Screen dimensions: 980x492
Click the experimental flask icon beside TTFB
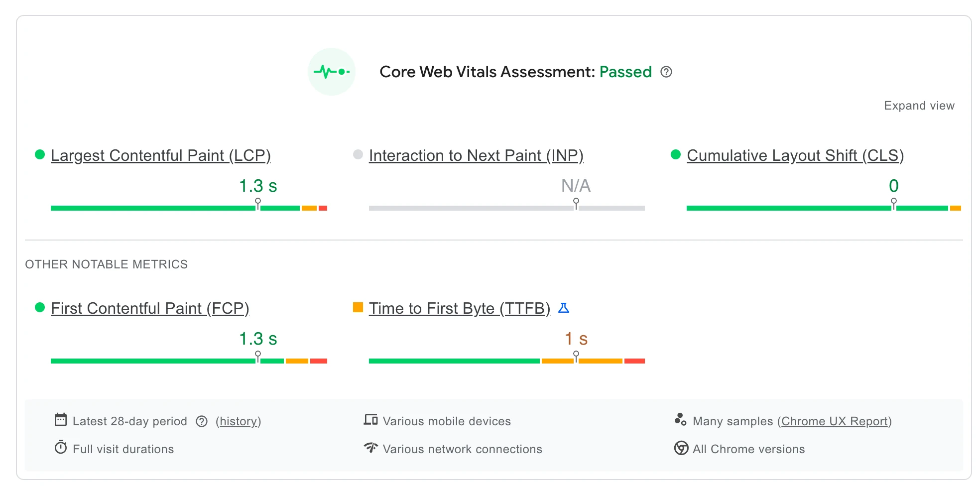tap(564, 308)
